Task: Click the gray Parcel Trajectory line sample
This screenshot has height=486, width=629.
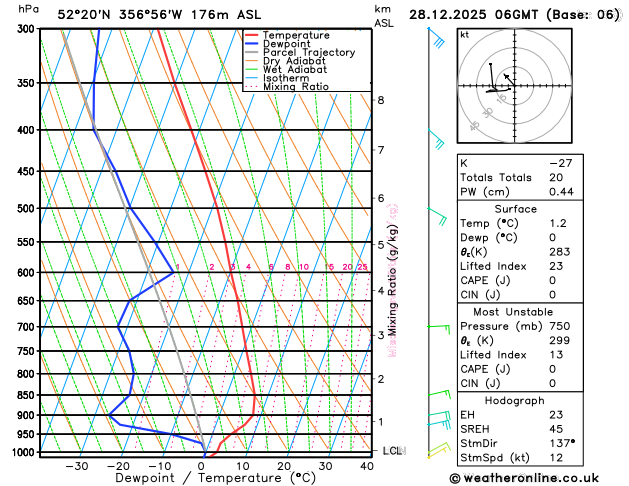Action: point(252,53)
